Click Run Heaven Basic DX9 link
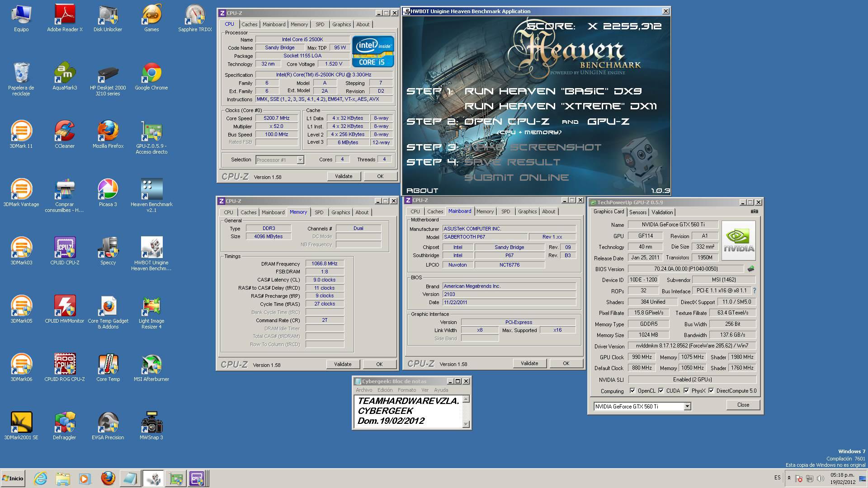868x488 pixels. pos(553,91)
